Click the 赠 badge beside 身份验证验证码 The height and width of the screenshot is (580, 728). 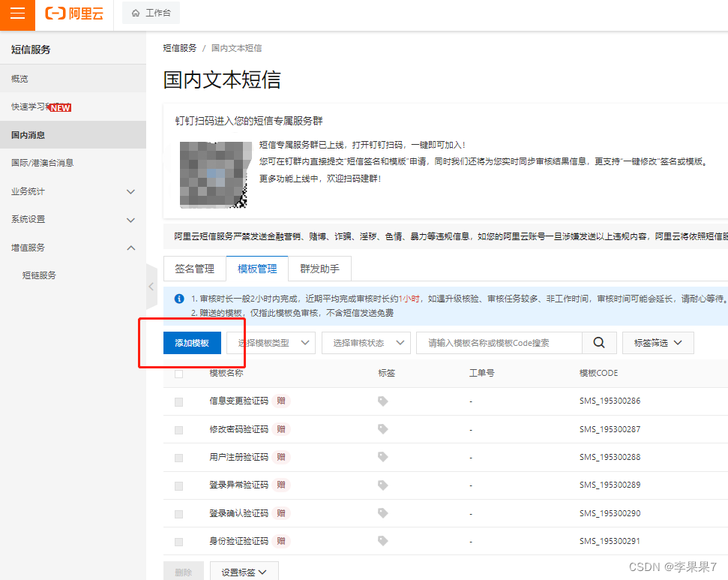[281, 541]
